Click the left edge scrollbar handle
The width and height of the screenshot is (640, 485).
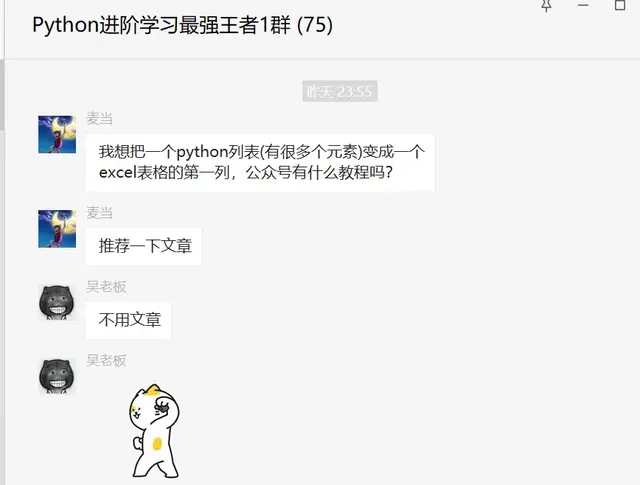coord(2,95)
